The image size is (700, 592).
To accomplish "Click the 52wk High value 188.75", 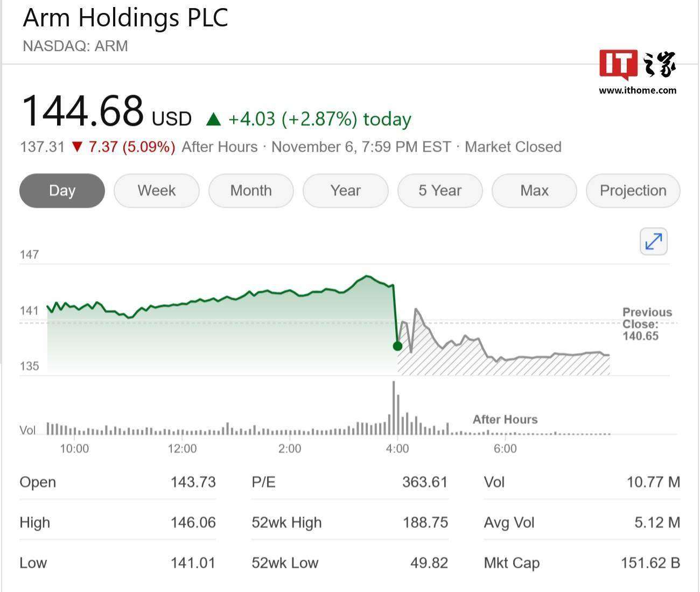I will click(425, 523).
